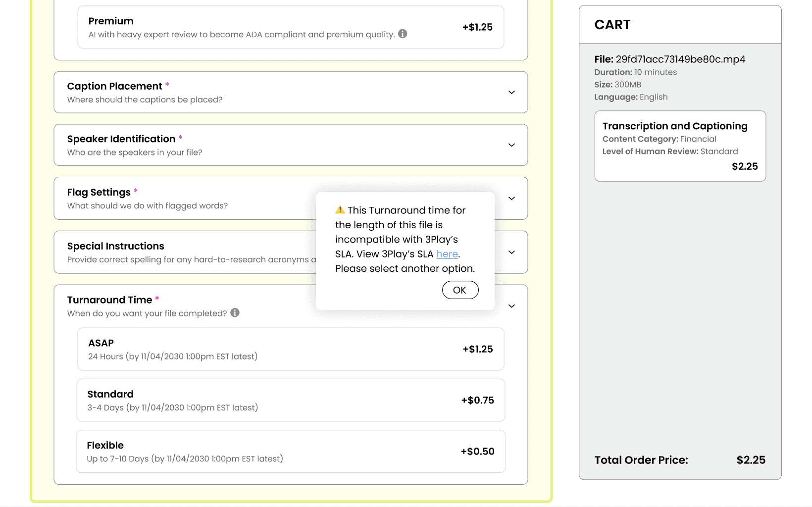Click the Flag Settings heading
This screenshot has height=507, width=812.
coord(99,192)
